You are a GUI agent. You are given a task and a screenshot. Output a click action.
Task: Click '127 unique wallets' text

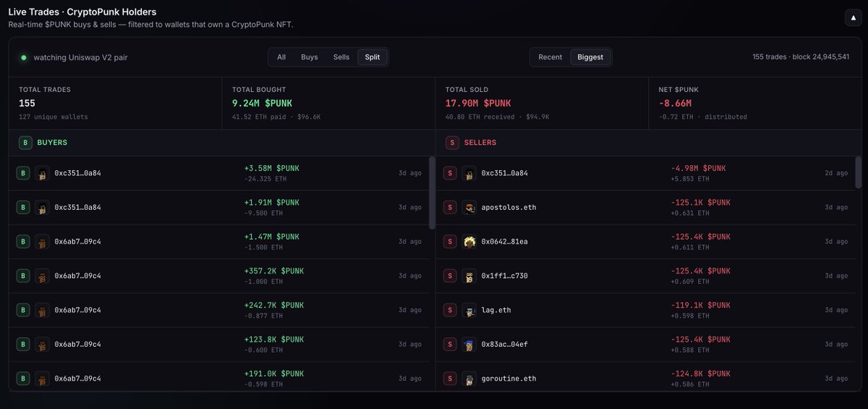point(54,117)
